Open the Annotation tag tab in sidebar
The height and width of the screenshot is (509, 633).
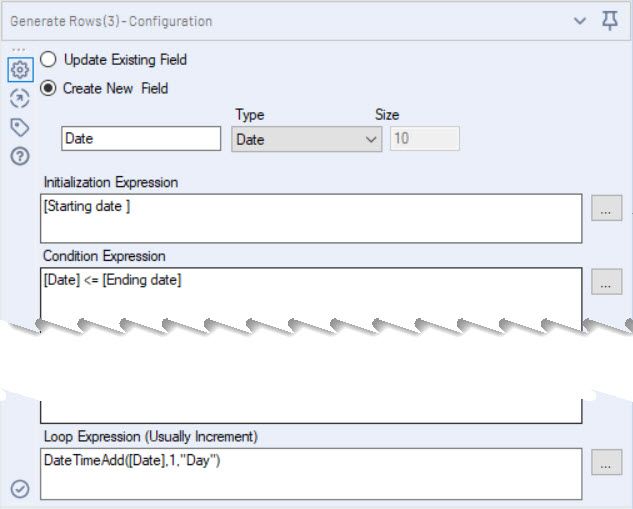(x=18, y=127)
